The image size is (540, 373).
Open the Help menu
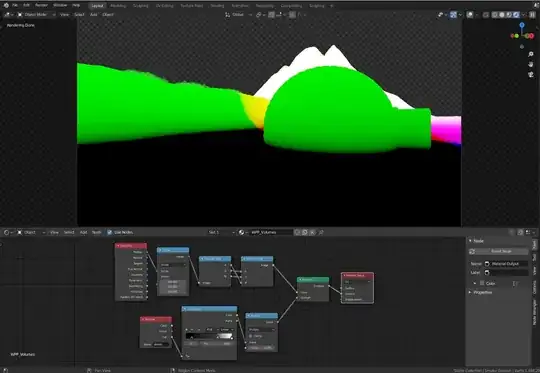[x=76, y=5]
